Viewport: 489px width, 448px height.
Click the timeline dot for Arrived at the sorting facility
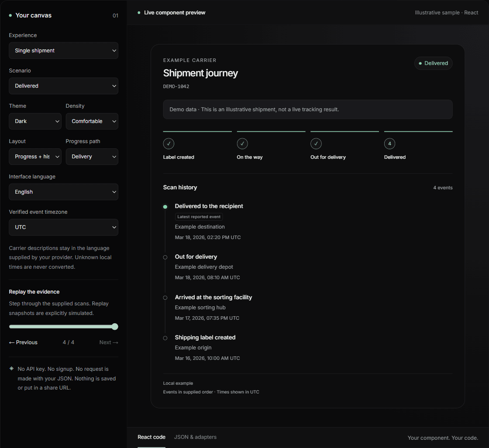(x=165, y=298)
